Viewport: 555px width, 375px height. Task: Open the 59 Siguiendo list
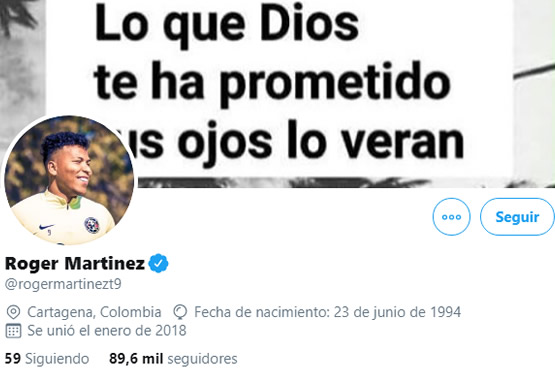pos(47,359)
